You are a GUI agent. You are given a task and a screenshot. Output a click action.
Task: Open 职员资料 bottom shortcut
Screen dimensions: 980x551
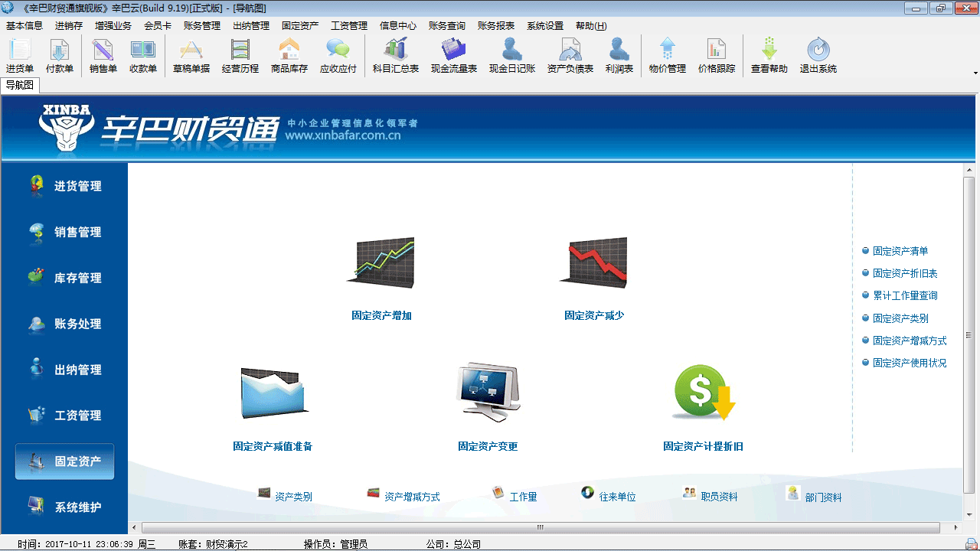(710, 495)
